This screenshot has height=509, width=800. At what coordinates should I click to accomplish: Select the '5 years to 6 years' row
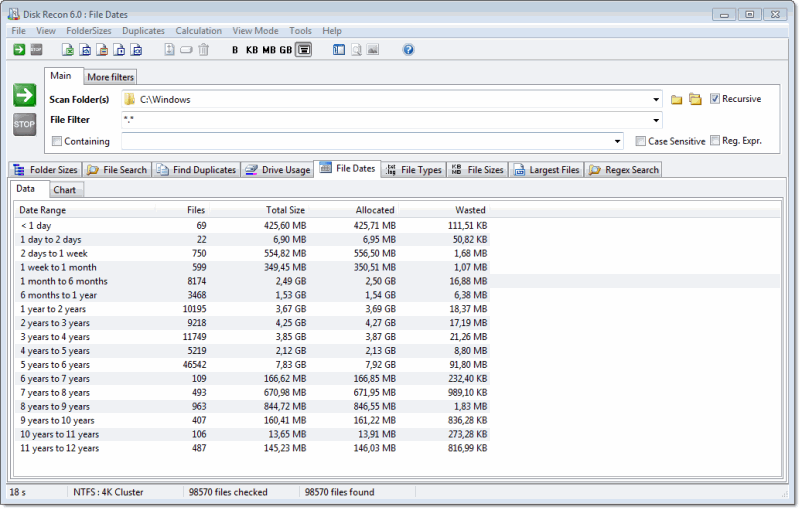pyautogui.click(x=253, y=365)
